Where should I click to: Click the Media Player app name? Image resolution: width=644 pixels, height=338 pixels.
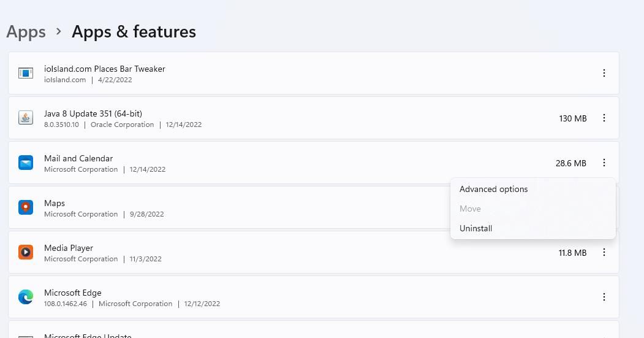(x=69, y=248)
